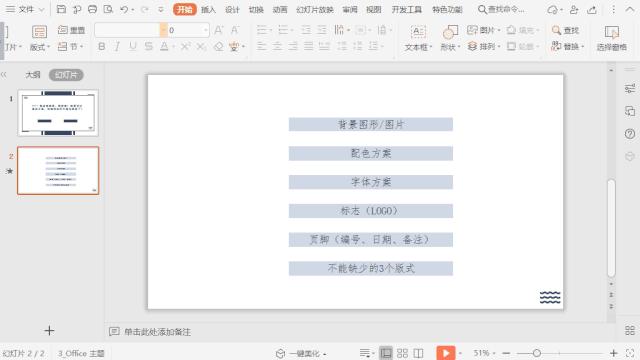This screenshot has width=640, height=360.
Task: Switch to reading view in status bar
Action: pos(418,353)
